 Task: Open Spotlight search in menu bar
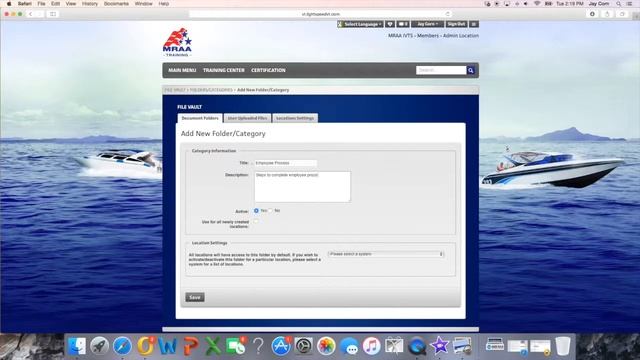(619, 4)
